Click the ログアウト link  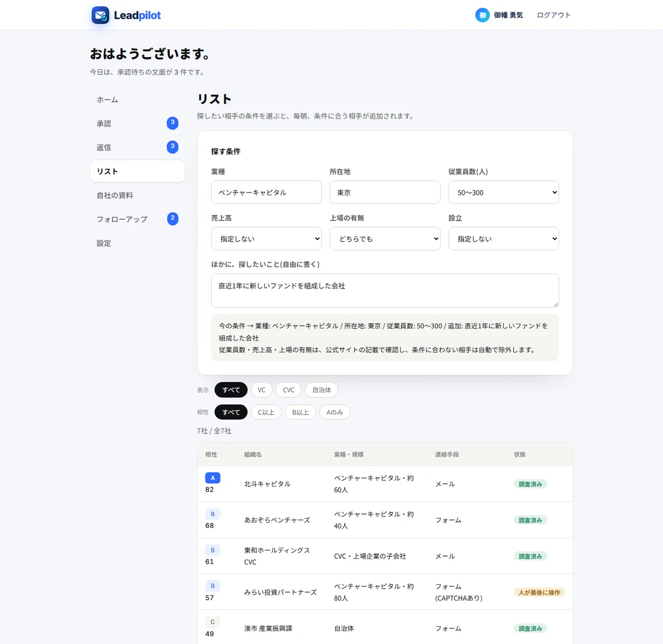[x=554, y=15]
